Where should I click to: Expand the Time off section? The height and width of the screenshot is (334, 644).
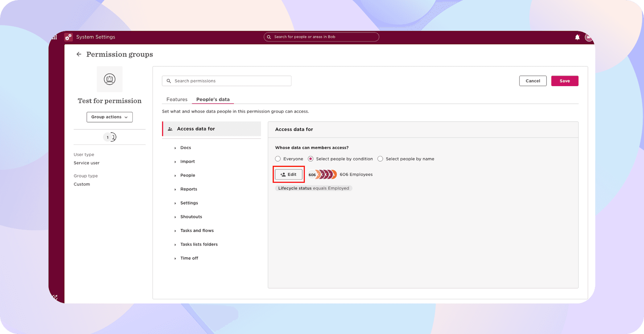pos(189,258)
